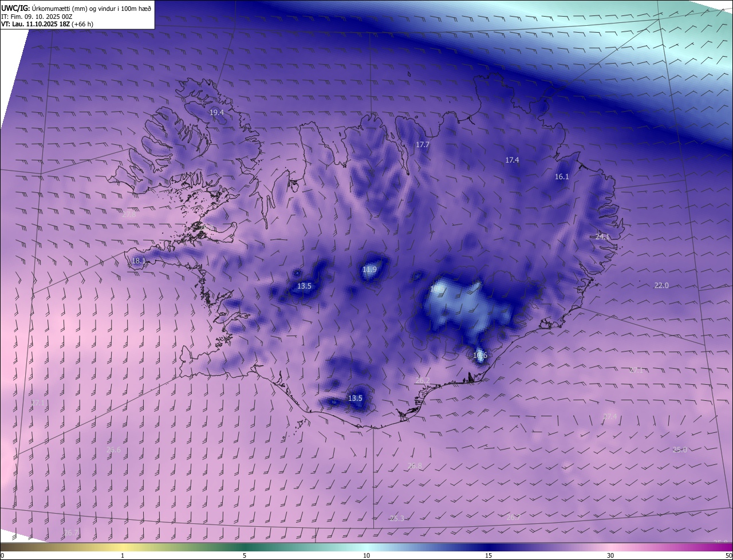Click the 22.0 value east of Iceland
This screenshot has width=733, height=560.
click(x=661, y=285)
